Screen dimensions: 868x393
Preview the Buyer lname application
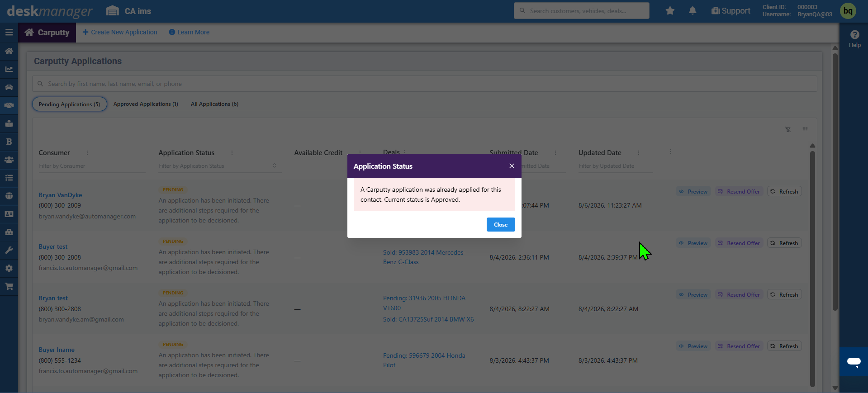(693, 346)
